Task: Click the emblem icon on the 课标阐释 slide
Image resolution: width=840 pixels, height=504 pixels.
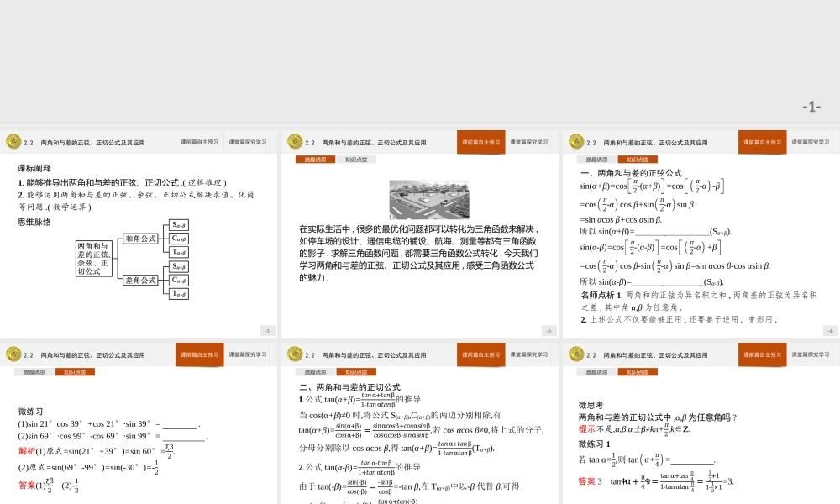Action: 13,141
